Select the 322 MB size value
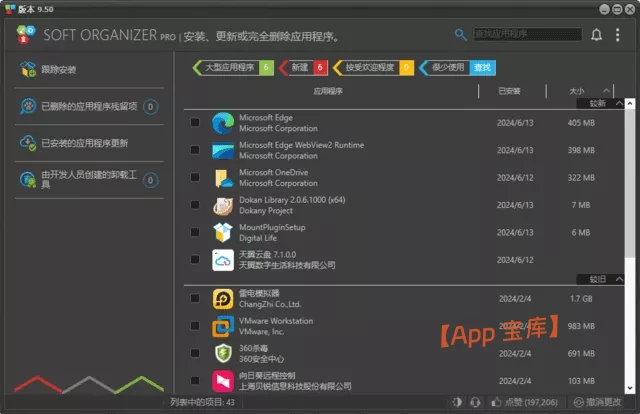 click(x=581, y=178)
